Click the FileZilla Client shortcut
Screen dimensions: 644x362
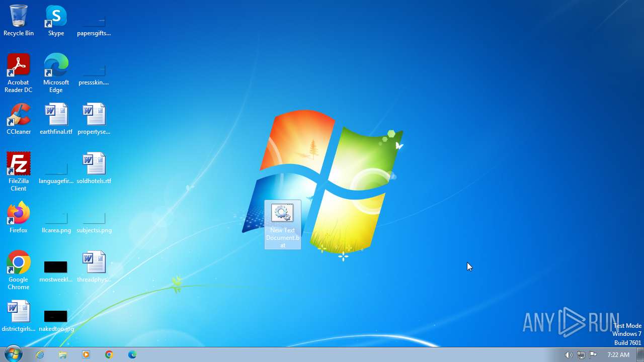point(19,172)
